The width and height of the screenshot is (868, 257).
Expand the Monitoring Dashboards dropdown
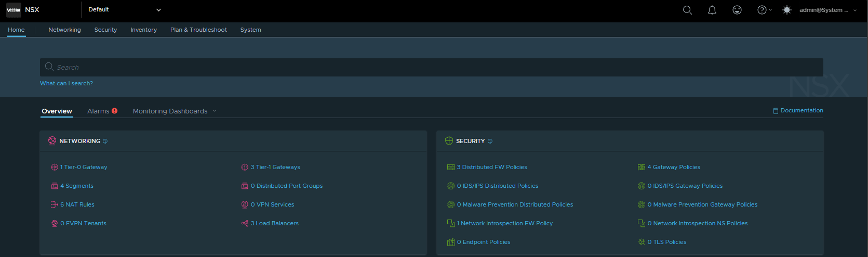(x=215, y=111)
